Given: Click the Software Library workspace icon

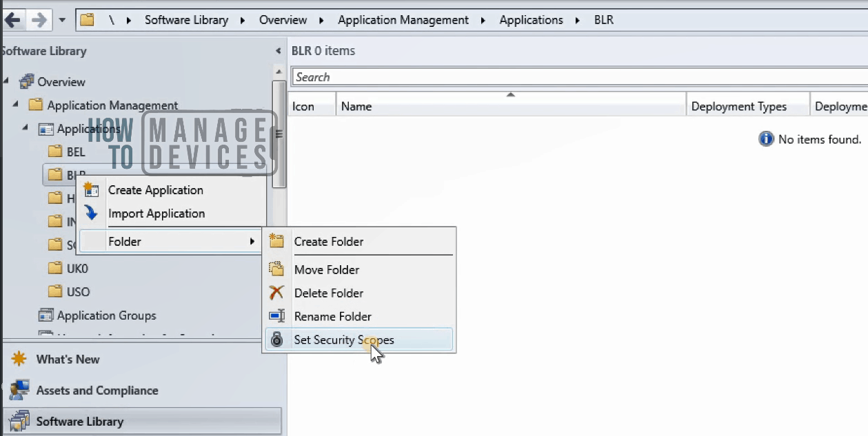Looking at the screenshot, I should coord(19,421).
